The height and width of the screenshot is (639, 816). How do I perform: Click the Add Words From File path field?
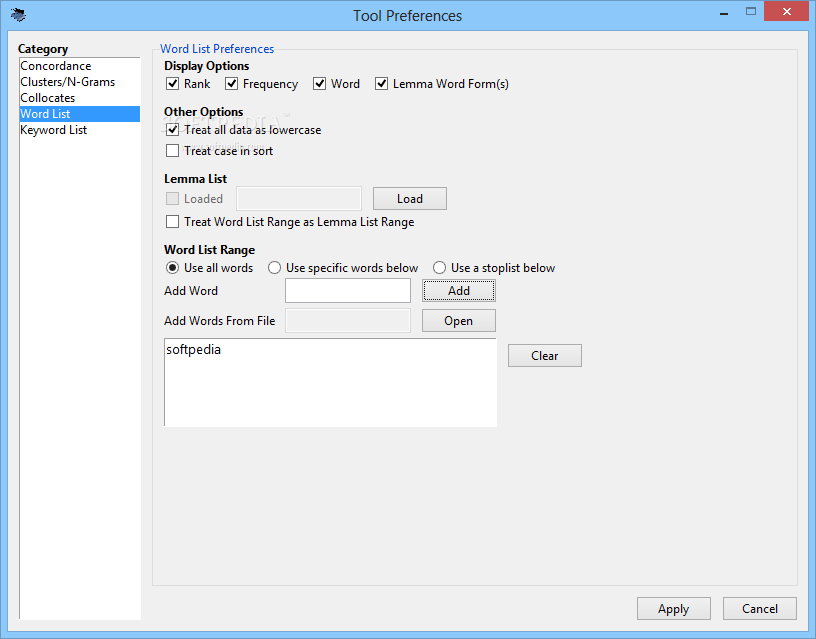348,321
